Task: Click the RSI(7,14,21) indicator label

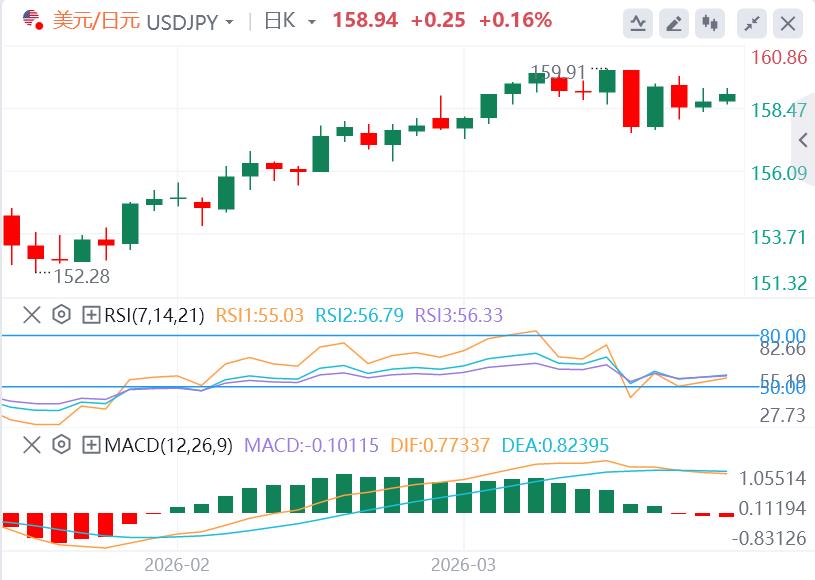Action: point(154,315)
